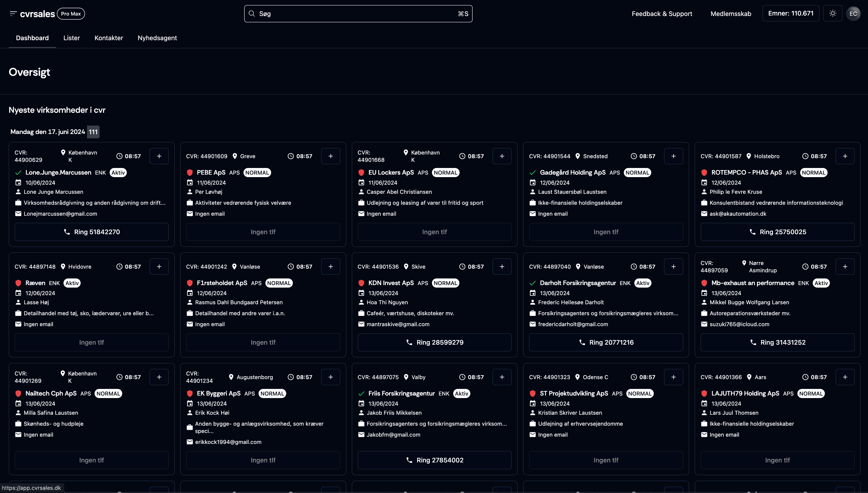This screenshot has height=493, width=868.
Task: Click plus icon on ROTEMPCO - PHAS ApS card
Action: [x=845, y=156]
